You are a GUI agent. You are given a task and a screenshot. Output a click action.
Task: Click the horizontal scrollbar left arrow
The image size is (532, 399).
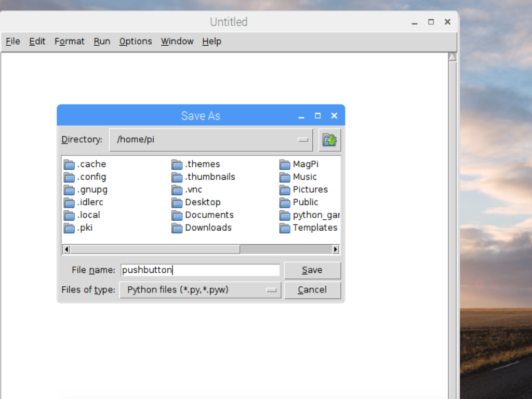pyautogui.click(x=66, y=249)
